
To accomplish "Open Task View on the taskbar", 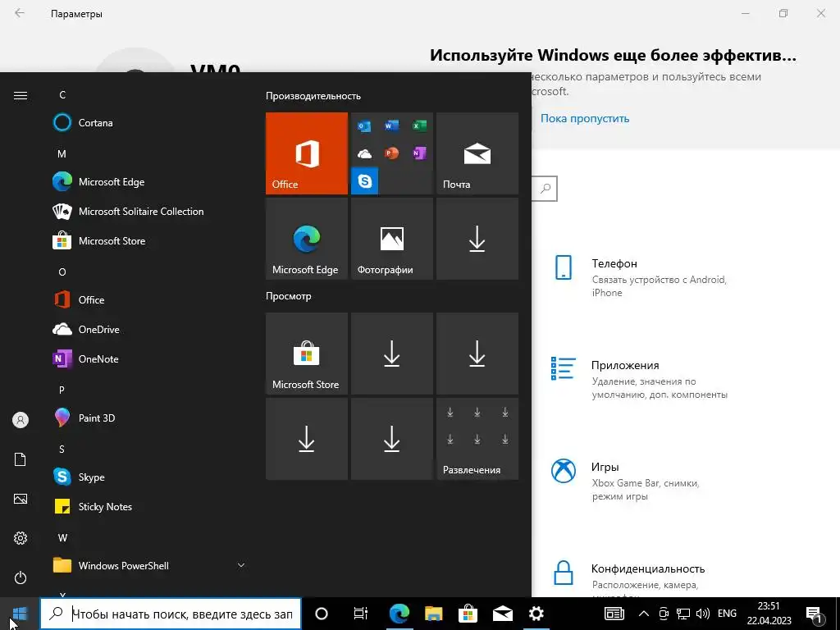I will 361,614.
